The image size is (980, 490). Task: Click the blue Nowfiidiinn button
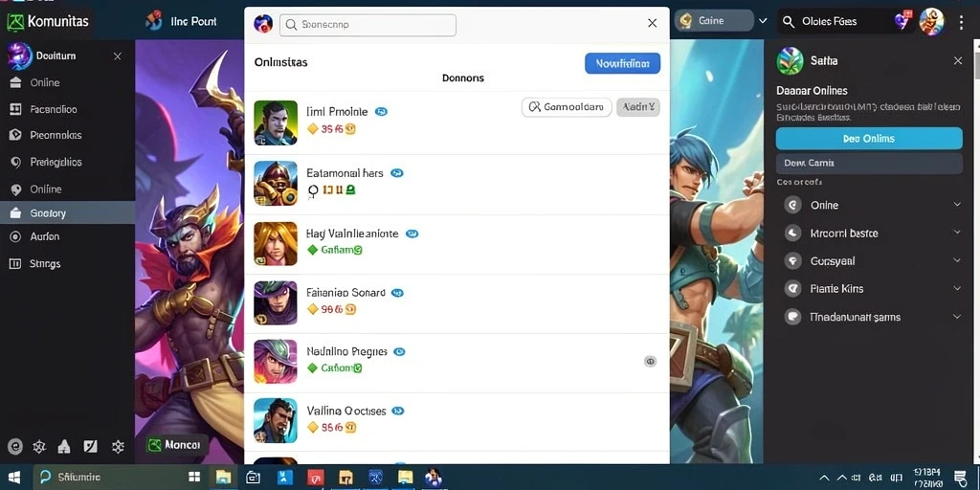(622, 63)
